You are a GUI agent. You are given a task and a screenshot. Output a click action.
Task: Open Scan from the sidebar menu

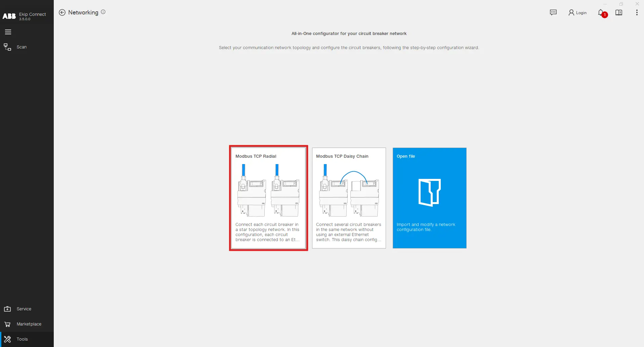click(22, 47)
